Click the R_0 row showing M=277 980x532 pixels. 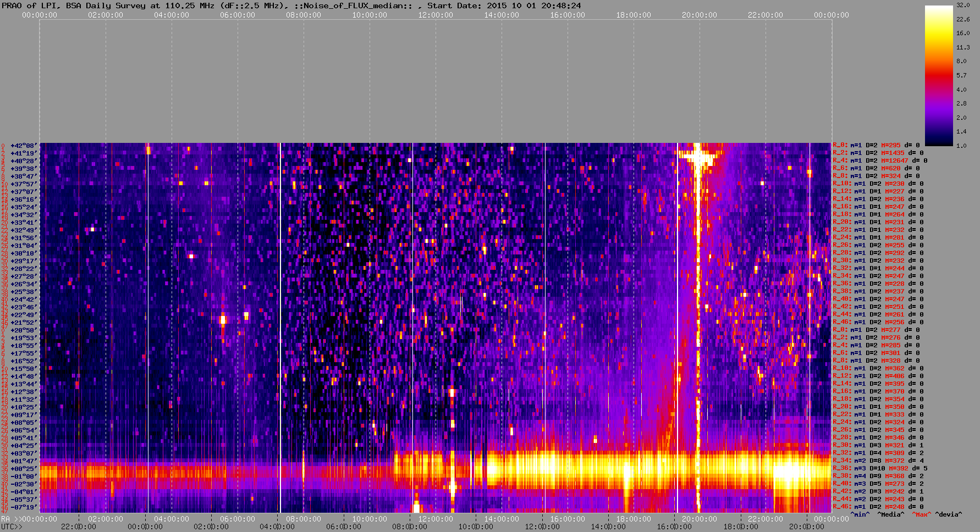876,330
